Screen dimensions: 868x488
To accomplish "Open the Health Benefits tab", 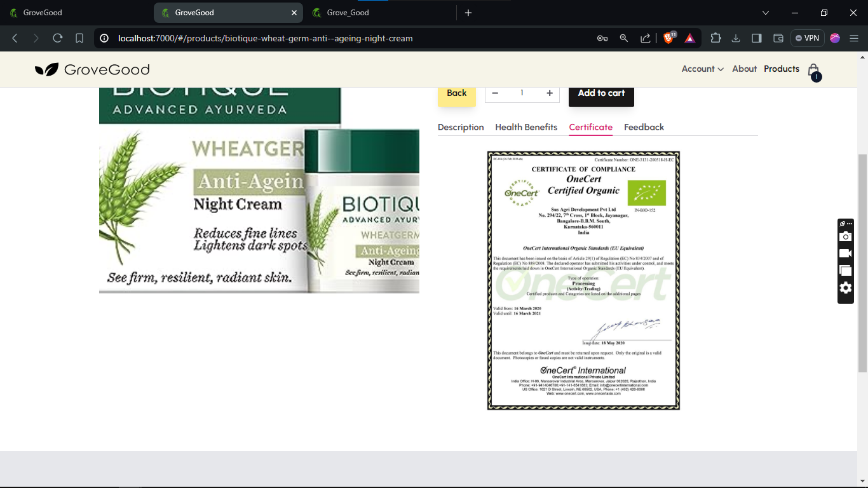I will (x=526, y=127).
